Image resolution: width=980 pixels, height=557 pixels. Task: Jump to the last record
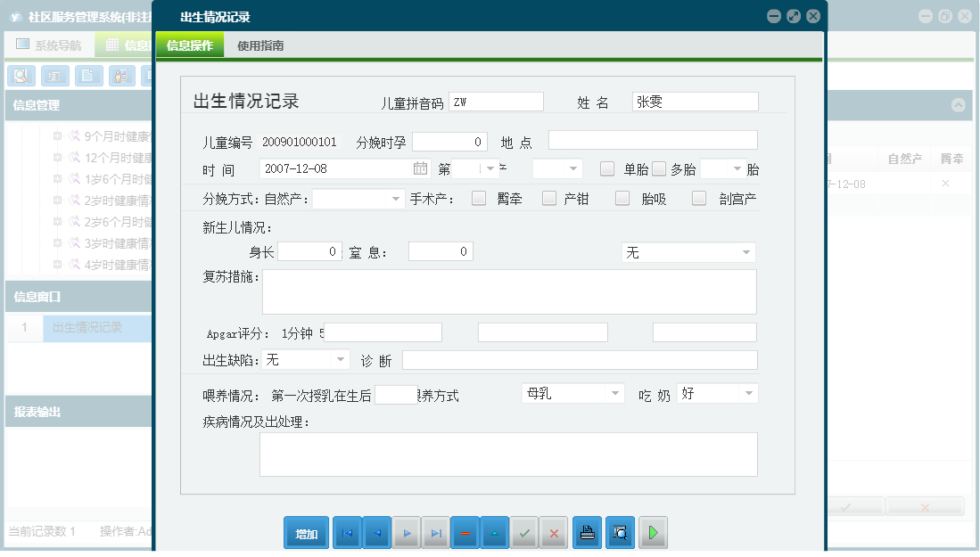(x=436, y=533)
